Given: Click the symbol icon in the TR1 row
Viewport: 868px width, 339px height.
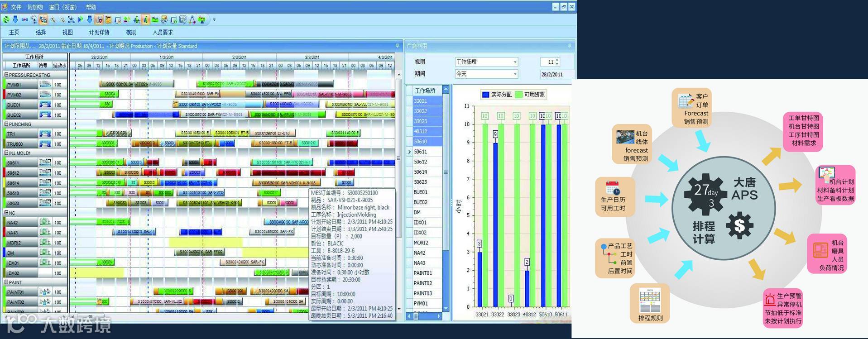Looking at the screenshot, I should tap(45, 134).
